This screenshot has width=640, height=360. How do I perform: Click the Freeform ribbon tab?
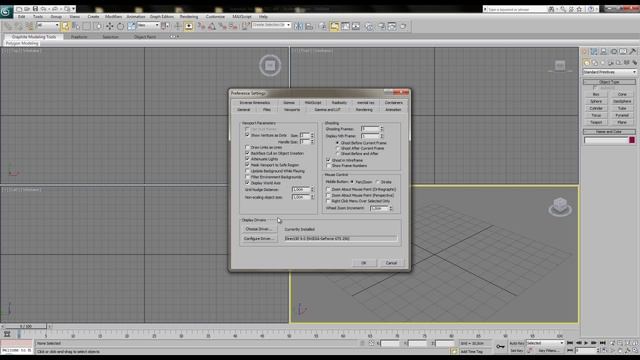point(79,37)
